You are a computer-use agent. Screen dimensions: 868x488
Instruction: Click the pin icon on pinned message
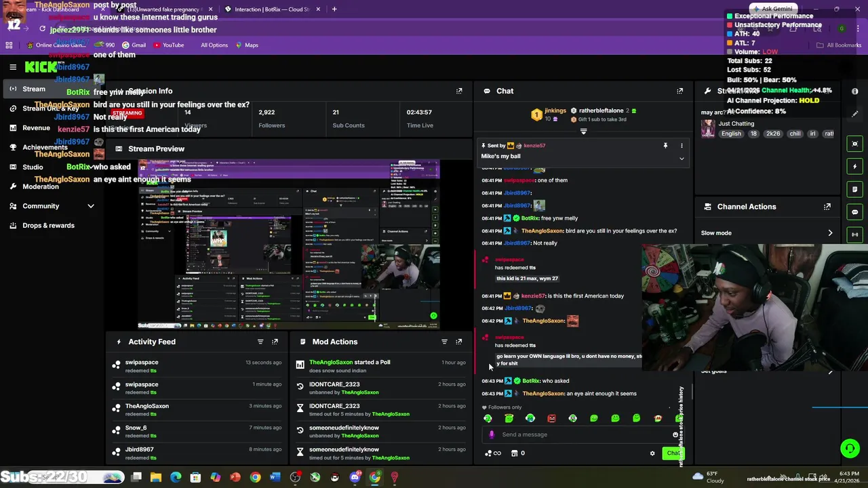pyautogui.click(x=665, y=146)
